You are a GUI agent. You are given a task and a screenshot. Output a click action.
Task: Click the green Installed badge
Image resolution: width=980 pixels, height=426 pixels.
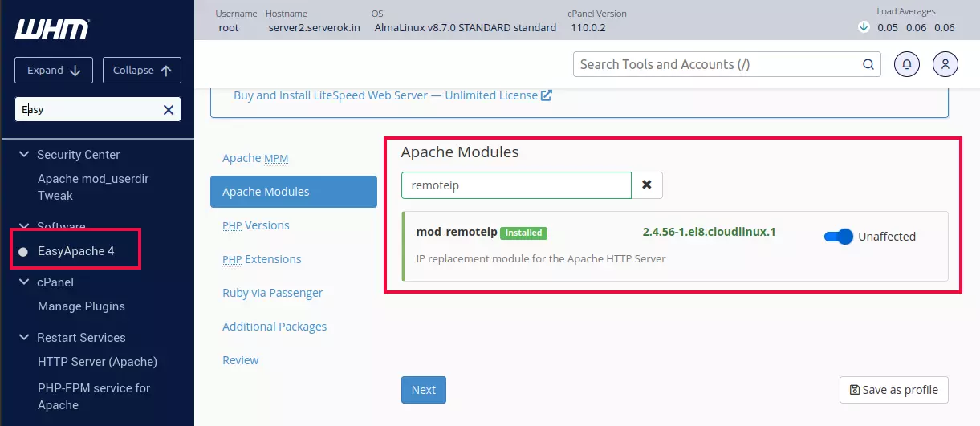click(x=523, y=233)
